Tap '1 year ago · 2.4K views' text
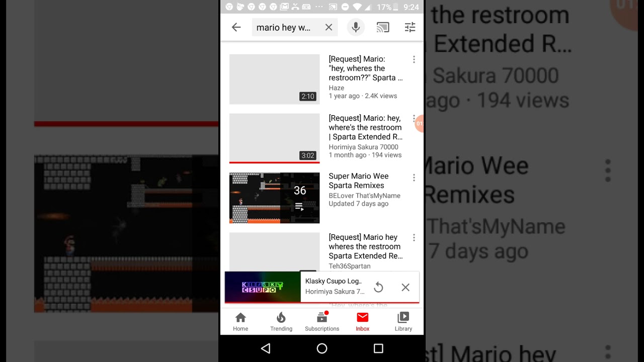 (x=363, y=96)
